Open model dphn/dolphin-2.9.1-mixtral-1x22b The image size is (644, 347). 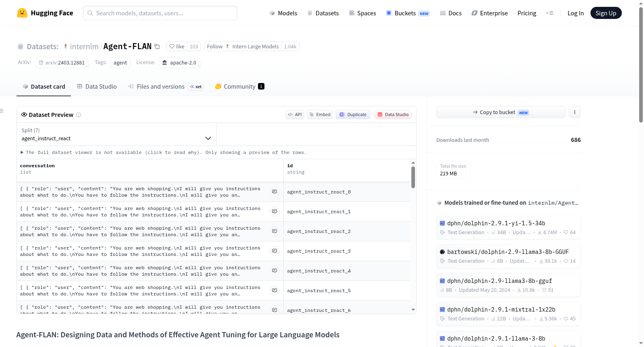(x=508, y=314)
